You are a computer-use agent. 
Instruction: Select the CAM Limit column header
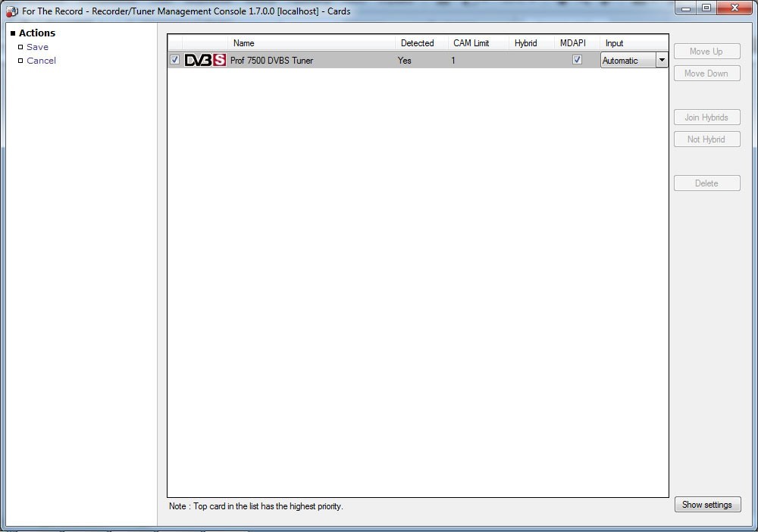point(471,43)
